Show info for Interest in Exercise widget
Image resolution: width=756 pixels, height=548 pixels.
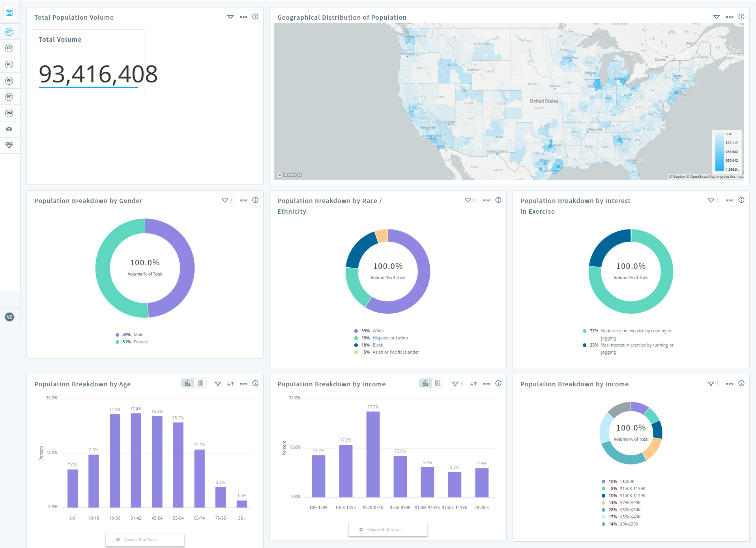point(741,200)
